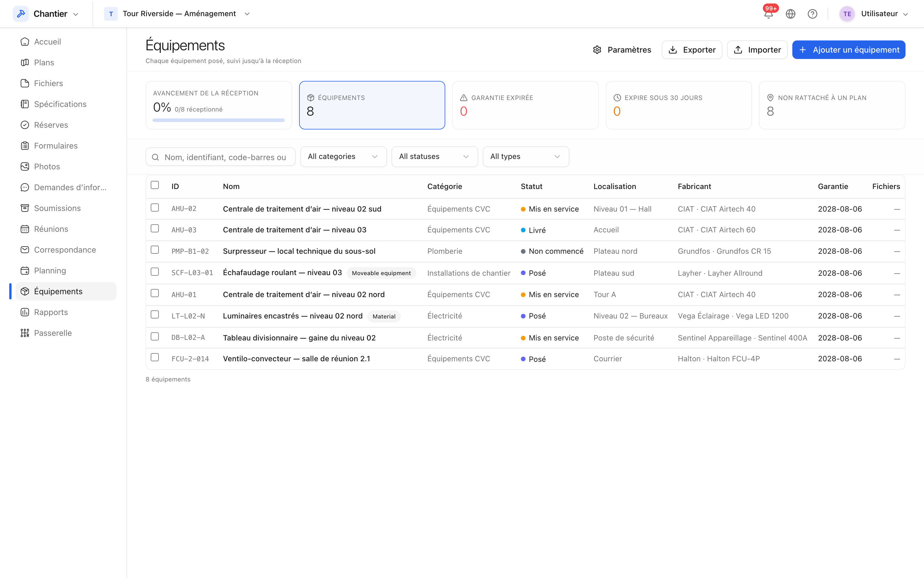
Task: Check the SCF-L03-01 row checkbox
Action: [155, 272]
